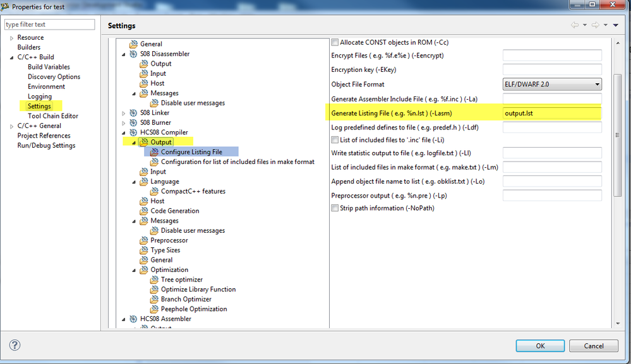Image resolution: width=631 pixels, height=364 pixels.
Task: Click the Configuration for list of included files icon
Action: pyautogui.click(x=154, y=162)
